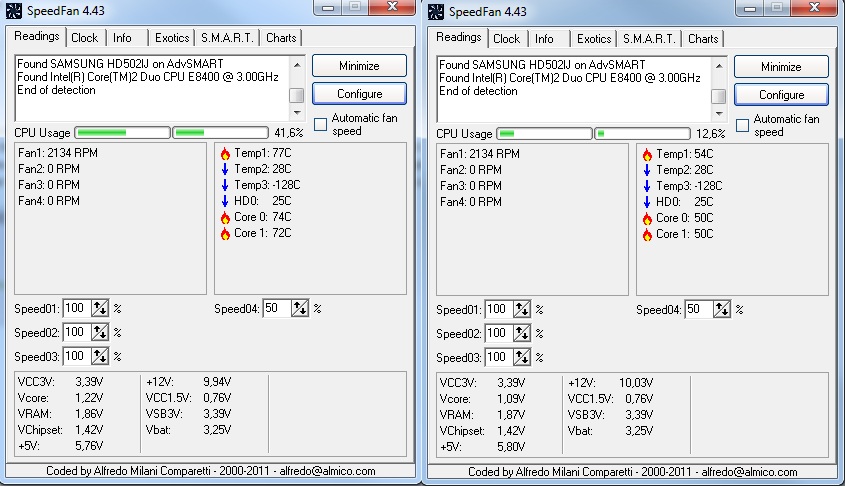Adjust Speed03 spinner arrows in right window
The image size is (846, 487).
click(x=522, y=357)
